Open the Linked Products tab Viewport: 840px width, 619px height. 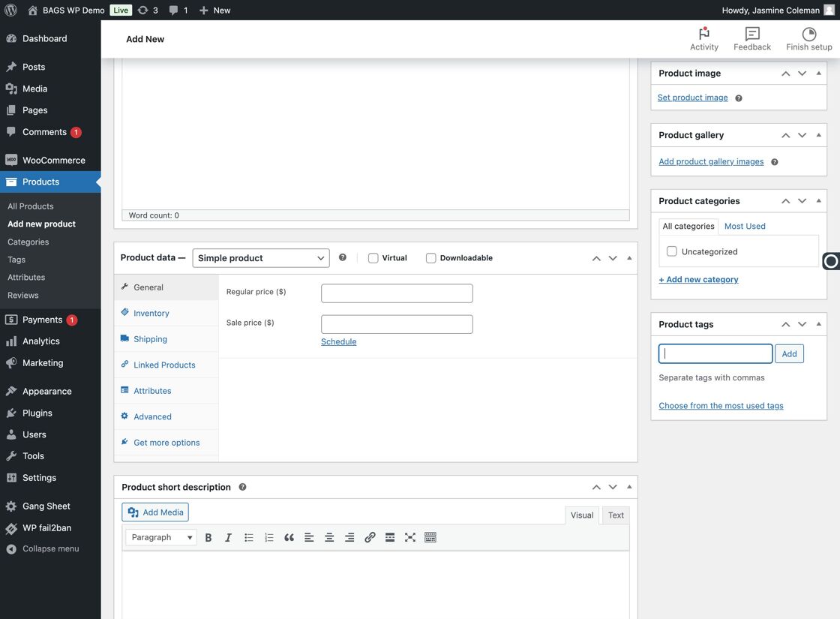point(166,365)
